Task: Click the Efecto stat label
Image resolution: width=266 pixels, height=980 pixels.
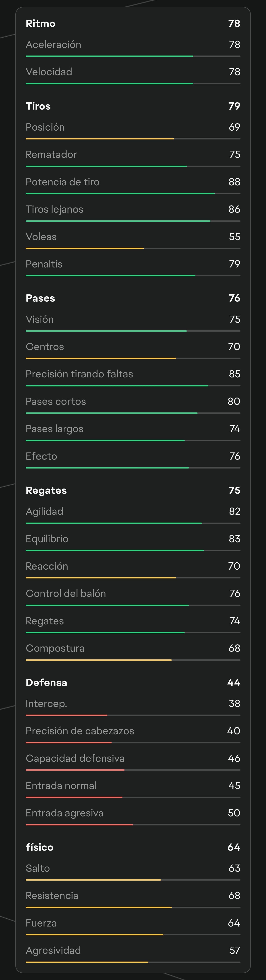Action: pos(41,456)
